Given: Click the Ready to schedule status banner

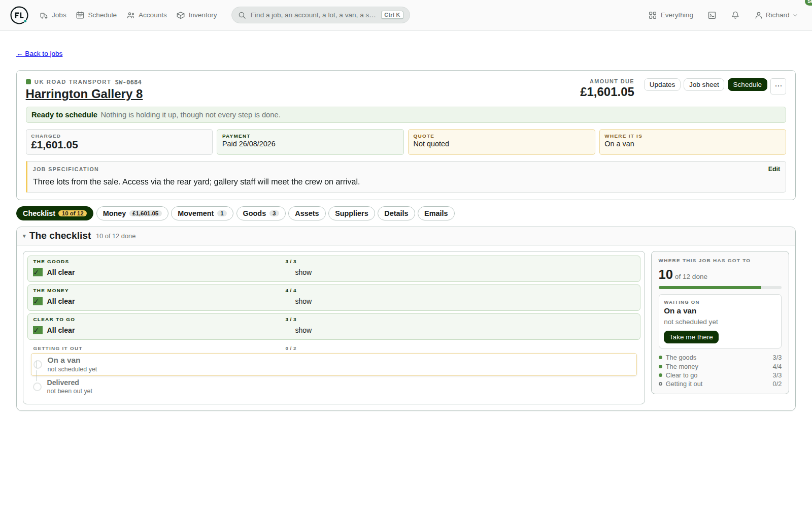Looking at the screenshot, I should 406,115.
